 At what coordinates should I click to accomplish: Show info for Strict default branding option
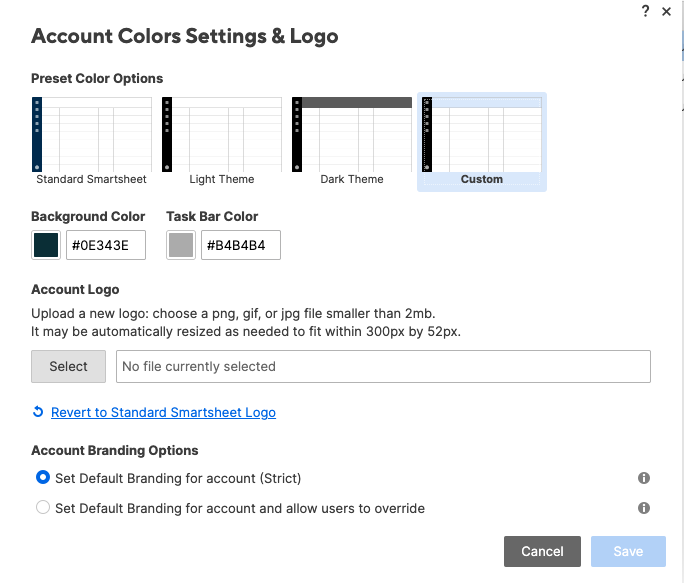click(x=644, y=478)
